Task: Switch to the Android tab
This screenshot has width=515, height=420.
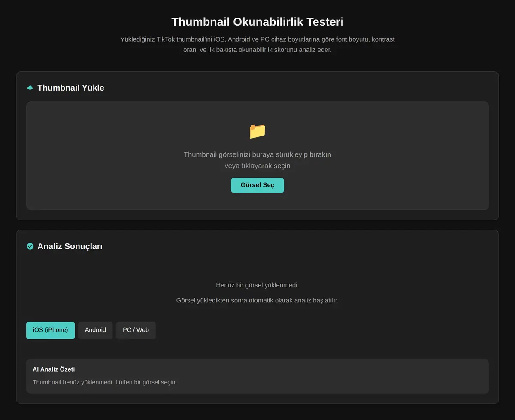Action: (95, 330)
